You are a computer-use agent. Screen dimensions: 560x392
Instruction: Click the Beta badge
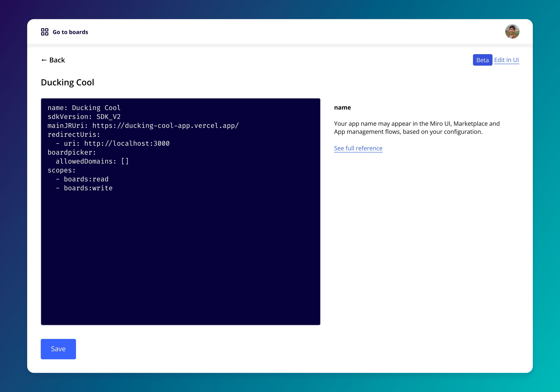tap(483, 60)
